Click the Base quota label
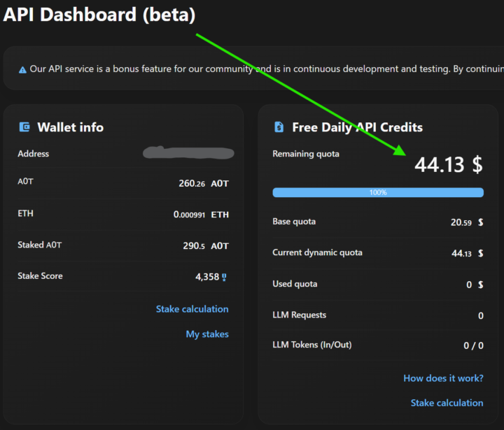 [x=294, y=222]
